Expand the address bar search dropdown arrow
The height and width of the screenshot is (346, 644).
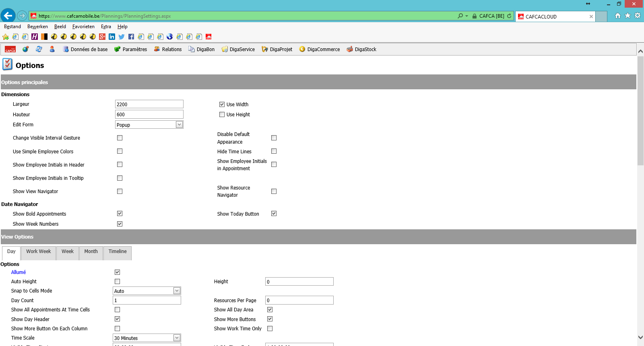tap(466, 16)
